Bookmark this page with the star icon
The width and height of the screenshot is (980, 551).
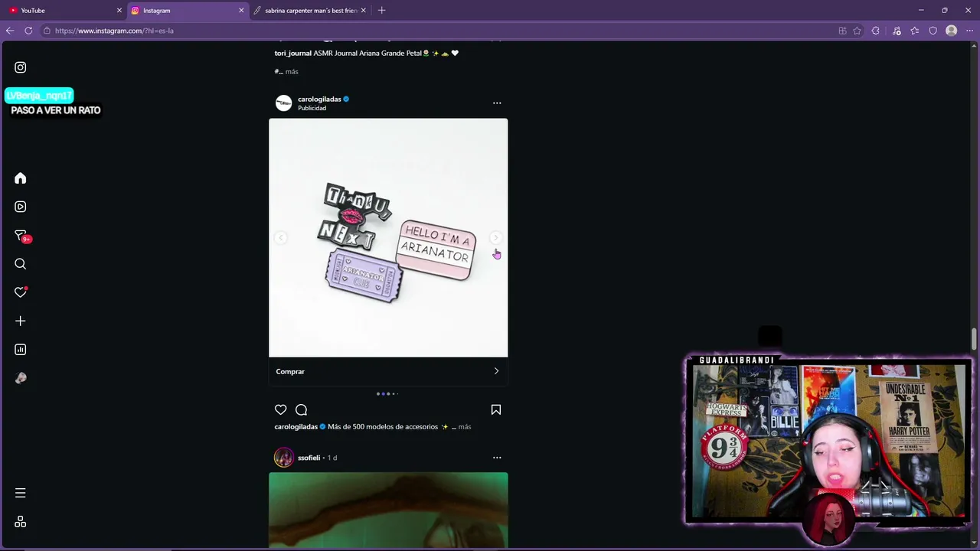857,31
